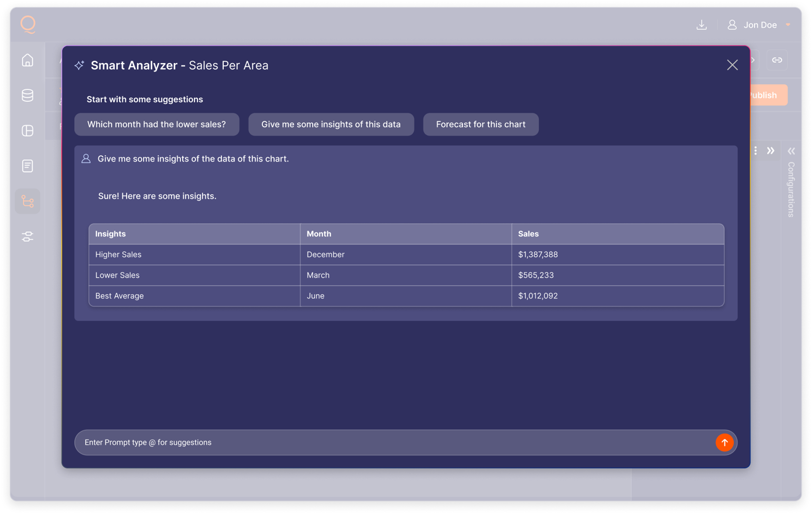Open the three-dot options menu

[x=755, y=151]
